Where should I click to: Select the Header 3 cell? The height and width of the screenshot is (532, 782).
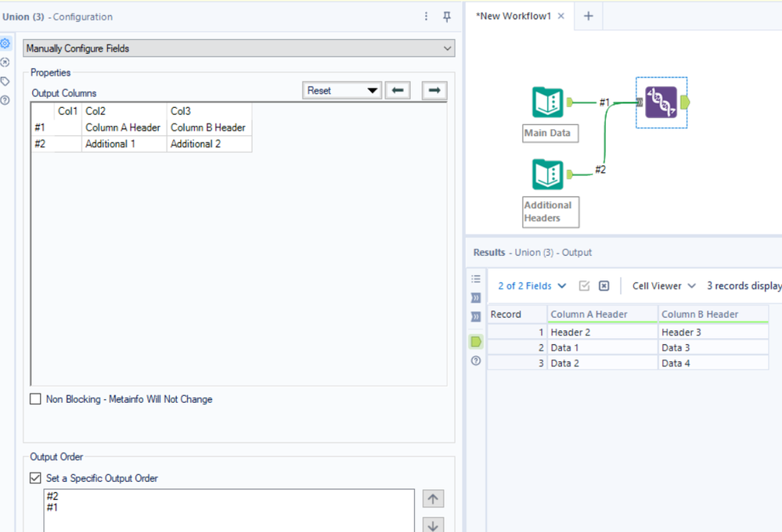713,332
